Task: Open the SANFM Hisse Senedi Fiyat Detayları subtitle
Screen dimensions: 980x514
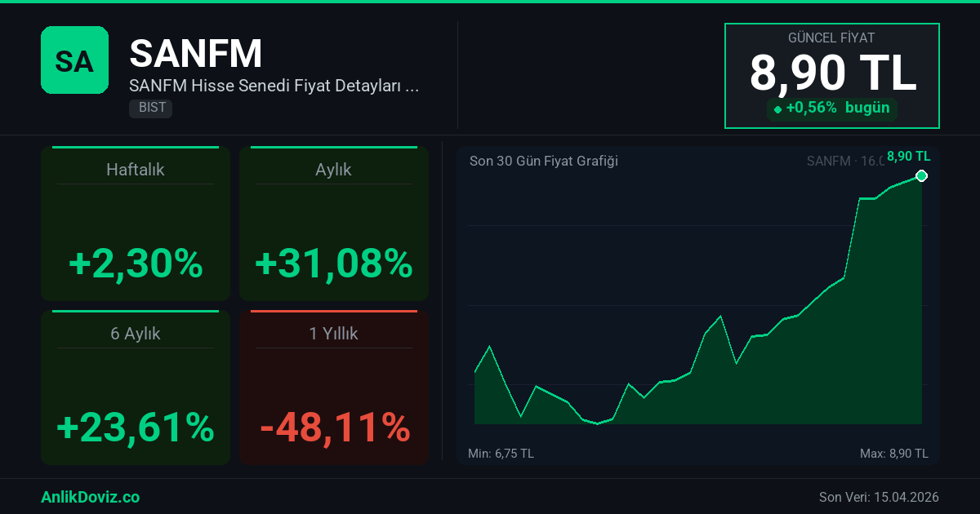Action: 274,86
